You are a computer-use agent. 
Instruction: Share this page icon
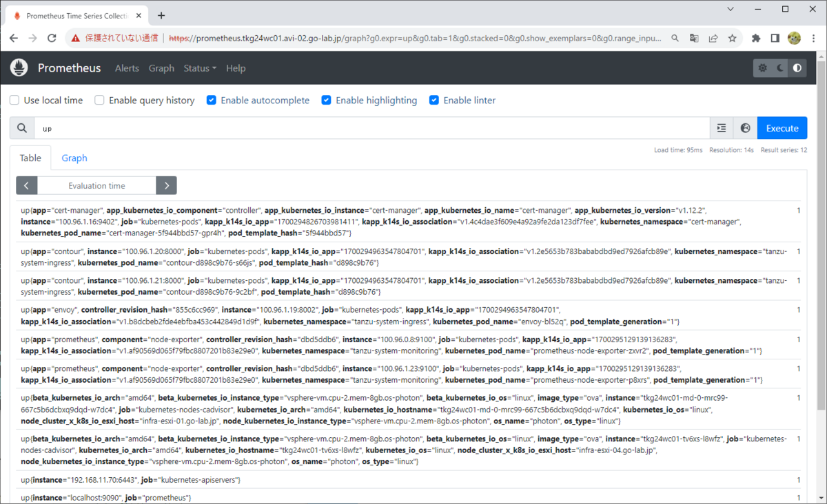(x=713, y=39)
